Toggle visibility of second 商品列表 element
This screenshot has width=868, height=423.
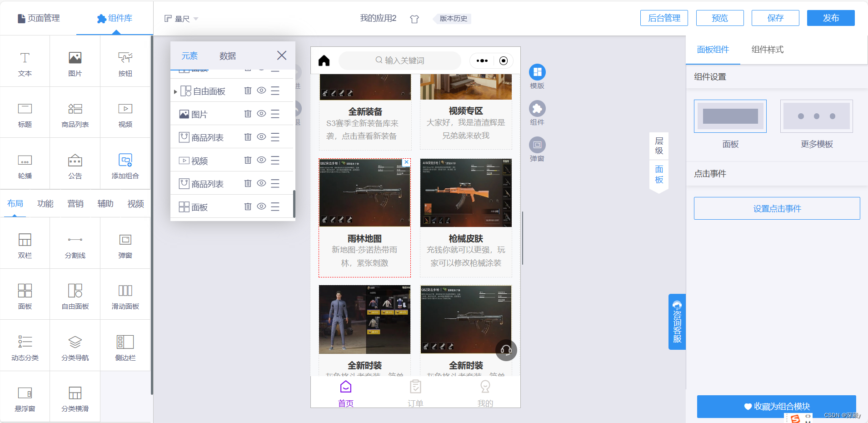[261, 183]
